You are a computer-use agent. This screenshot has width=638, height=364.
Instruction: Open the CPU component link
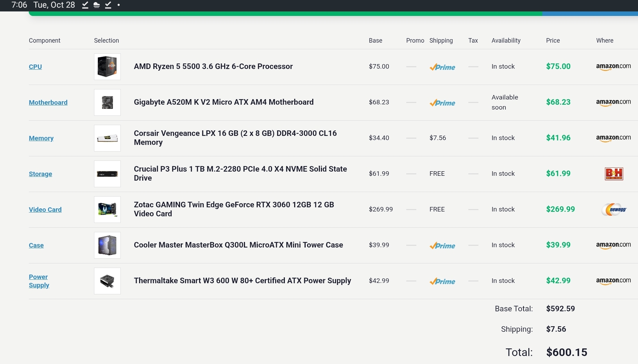coord(35,67)
